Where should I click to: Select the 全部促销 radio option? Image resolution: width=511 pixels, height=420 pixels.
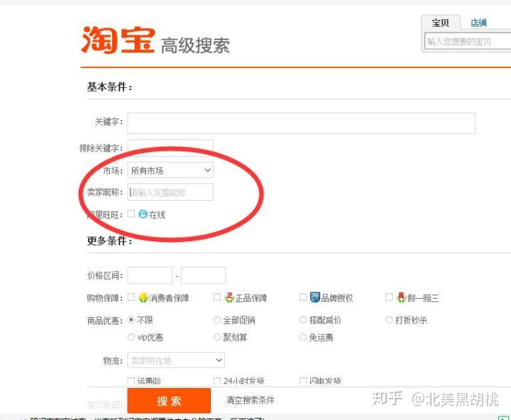click(217, 320)
